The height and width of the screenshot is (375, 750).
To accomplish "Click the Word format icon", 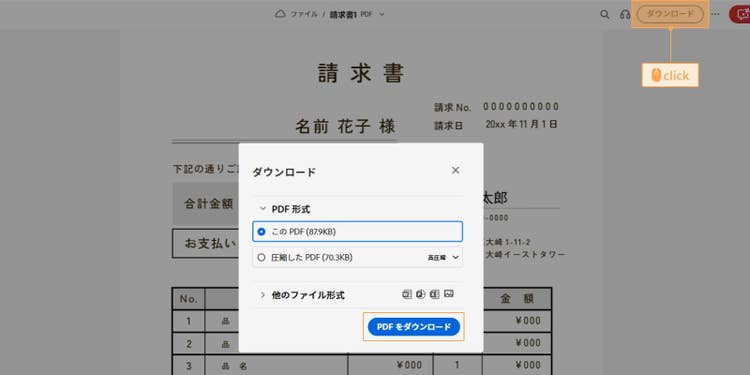I will (x=407, y=294).
